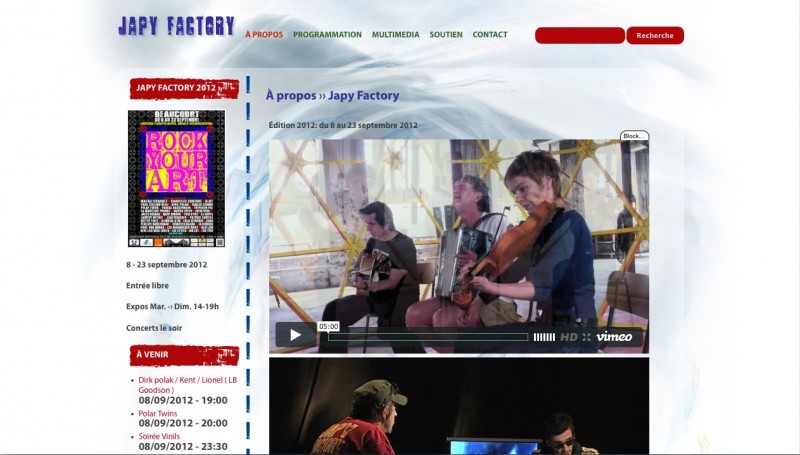Go to the MULTIMEDIA section
800x455 pixels.
click(x=395, y=35)
